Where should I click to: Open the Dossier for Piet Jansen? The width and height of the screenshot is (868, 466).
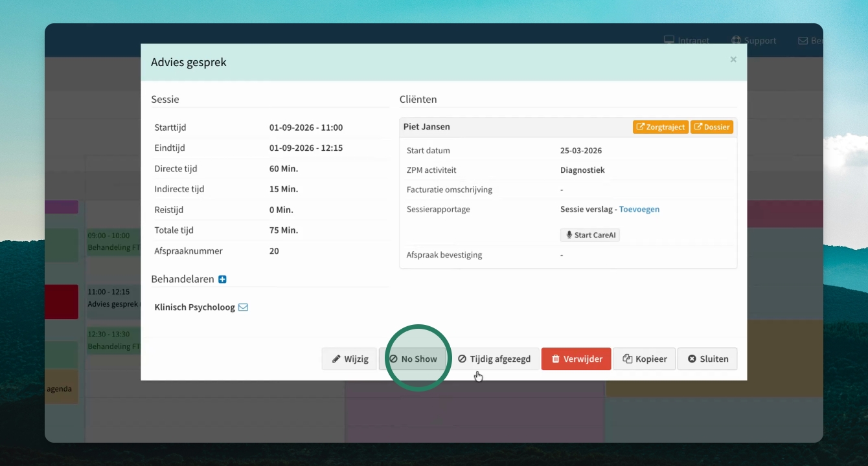click(x=712, y=127)
